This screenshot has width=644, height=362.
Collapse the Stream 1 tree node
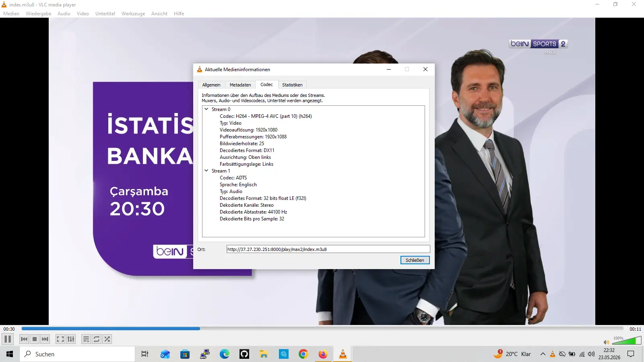(206, 171)
